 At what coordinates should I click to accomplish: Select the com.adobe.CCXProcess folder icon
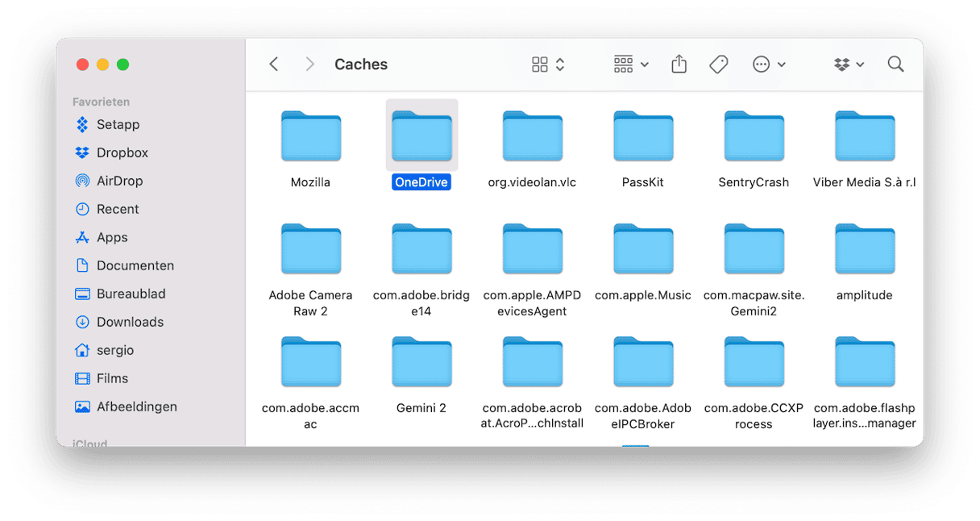point(754,362)
